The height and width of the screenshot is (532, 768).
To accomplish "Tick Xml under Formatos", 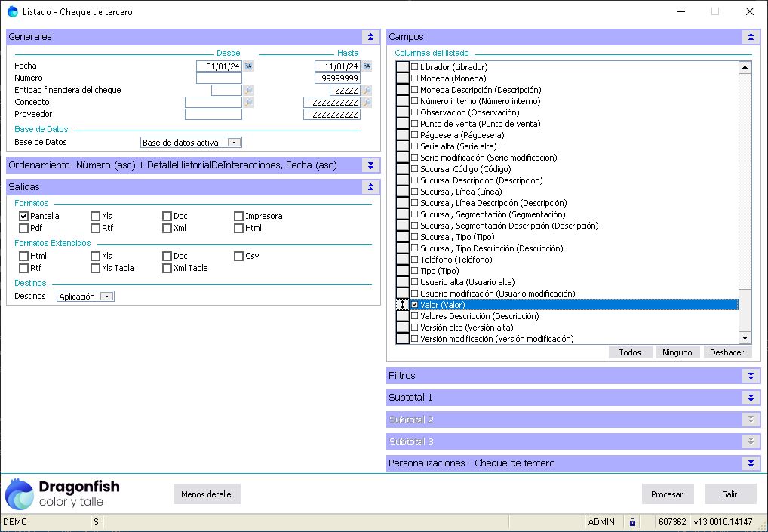I will pyautogui.click(x=167, y=229).
